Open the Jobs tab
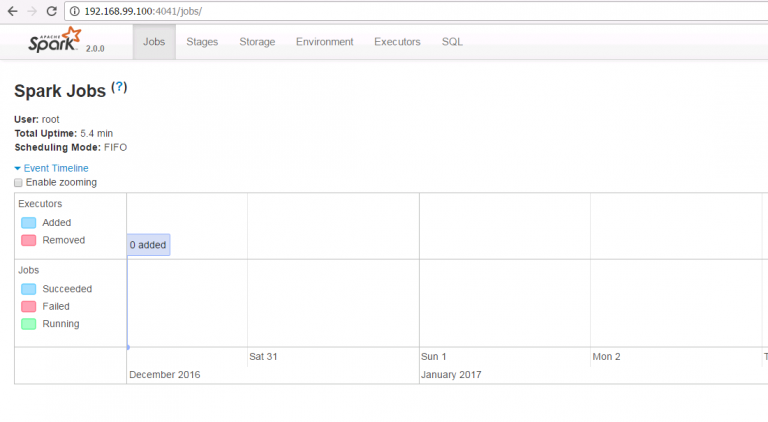This screenshot has height=422, width=768. tap(154, 42)
